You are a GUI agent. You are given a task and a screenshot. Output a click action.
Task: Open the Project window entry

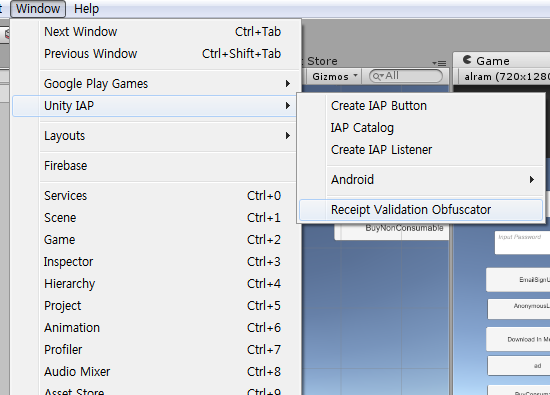click(x=156, y=306)
